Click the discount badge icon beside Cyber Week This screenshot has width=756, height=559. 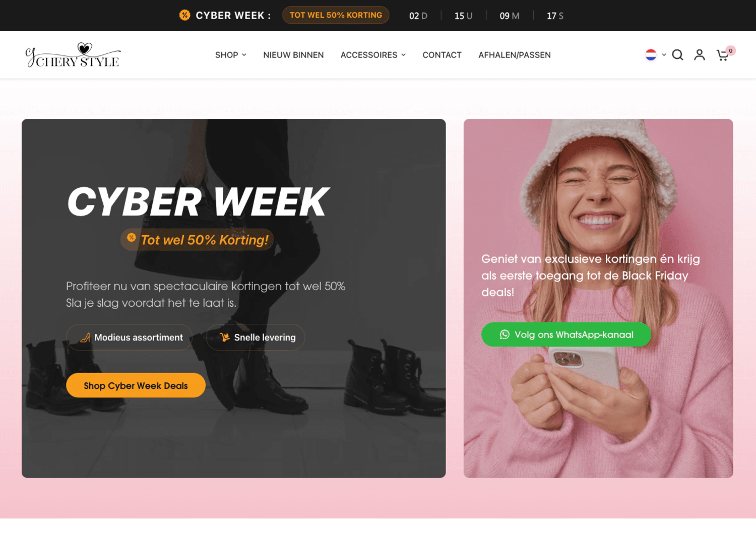(185, 15)
